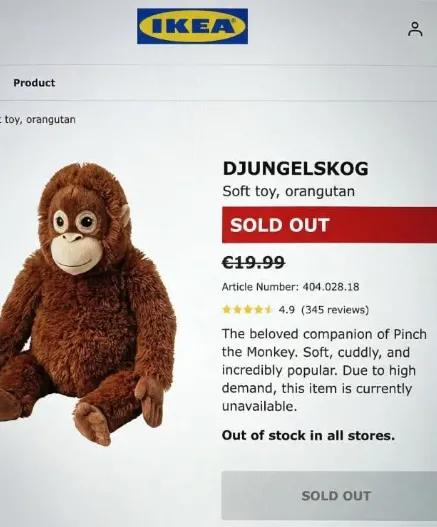Click the article number 404.028.18
437x527 pixels.
pyautogui.click(x=331, y=287)
